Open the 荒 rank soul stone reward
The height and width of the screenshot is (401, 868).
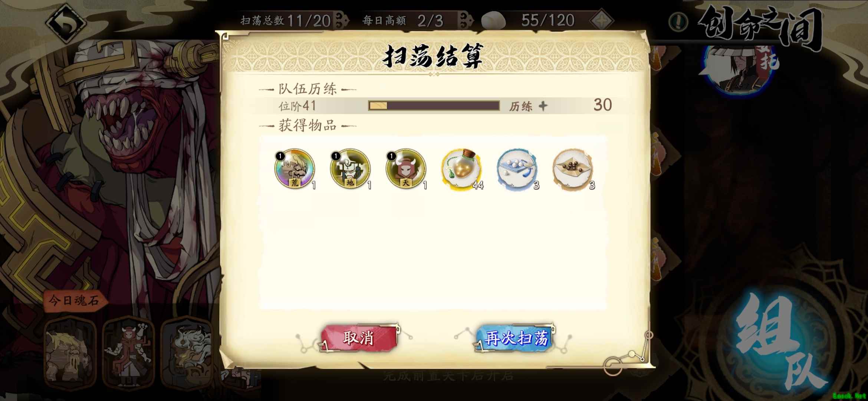(295, 169)
